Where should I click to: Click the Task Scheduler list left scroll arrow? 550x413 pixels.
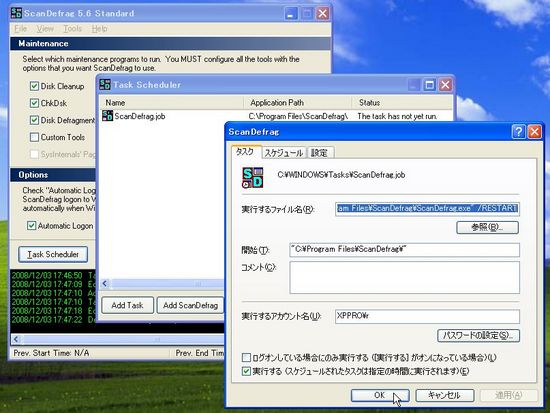[x=105, y=283]
